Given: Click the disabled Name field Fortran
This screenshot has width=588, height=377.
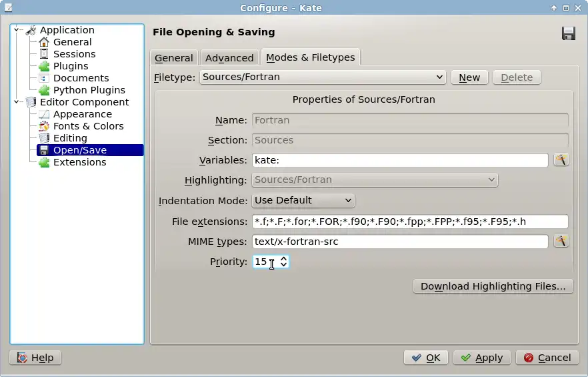Looking at the screenshot, I should [x=410, y=120].
